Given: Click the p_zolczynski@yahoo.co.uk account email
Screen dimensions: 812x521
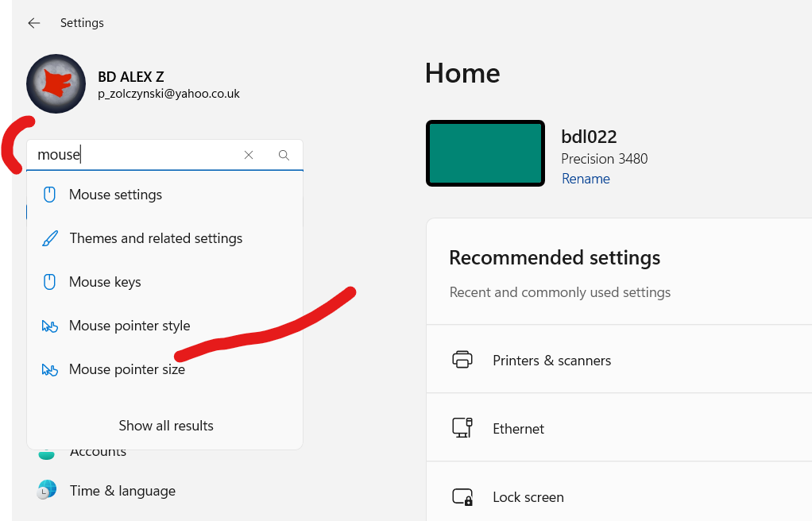Looking at the screenshot, I should pos(168,94).
